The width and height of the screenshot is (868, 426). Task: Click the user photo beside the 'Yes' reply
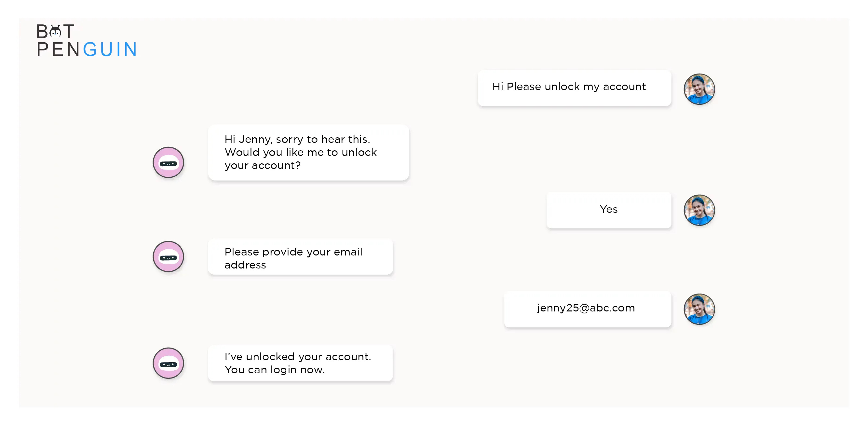click(x=699, y=210)
